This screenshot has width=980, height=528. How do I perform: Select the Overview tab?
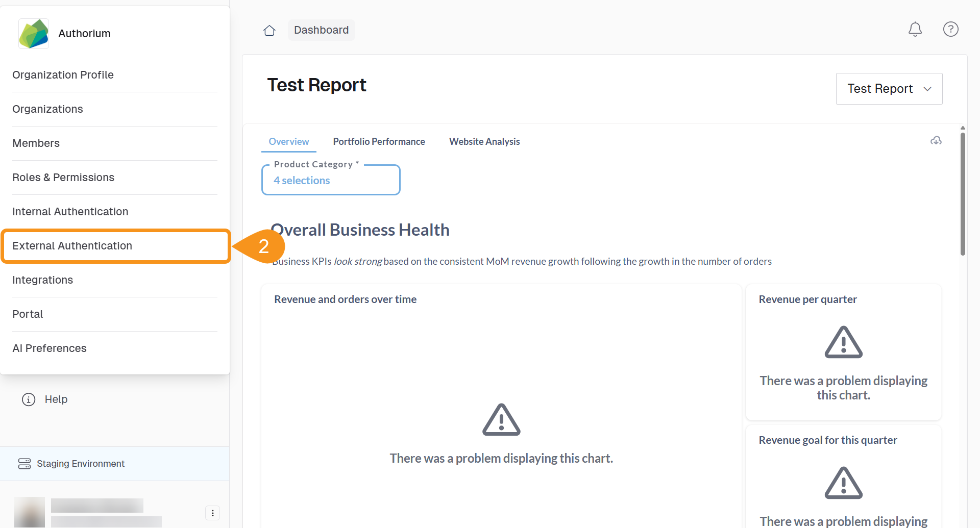point(288,142)
